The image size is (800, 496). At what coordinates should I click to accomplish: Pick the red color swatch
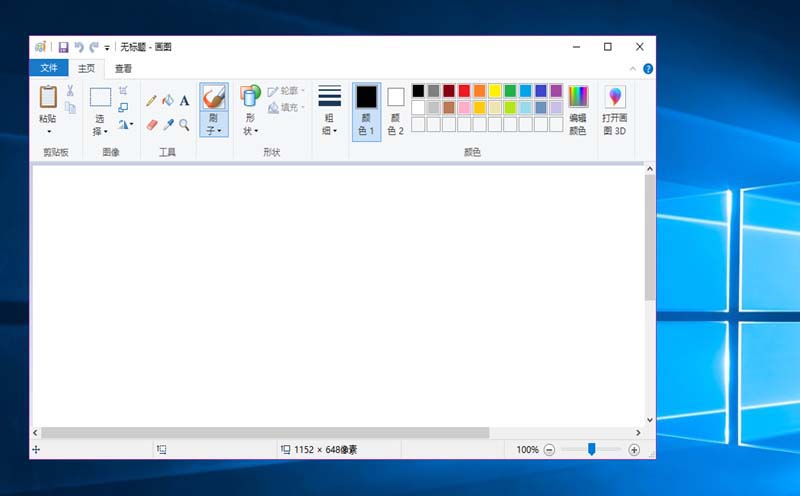coord(464,91)
